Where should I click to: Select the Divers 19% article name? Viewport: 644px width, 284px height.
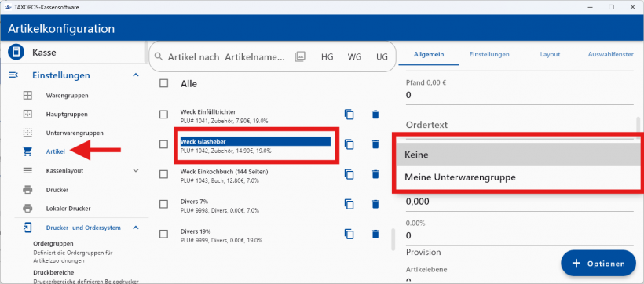[x=196, y=231]
